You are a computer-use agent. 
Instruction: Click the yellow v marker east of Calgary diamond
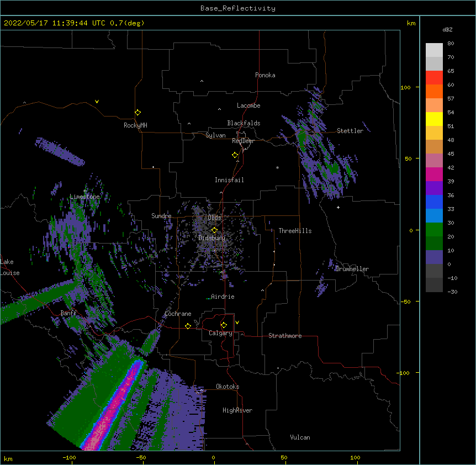(237, 323)
